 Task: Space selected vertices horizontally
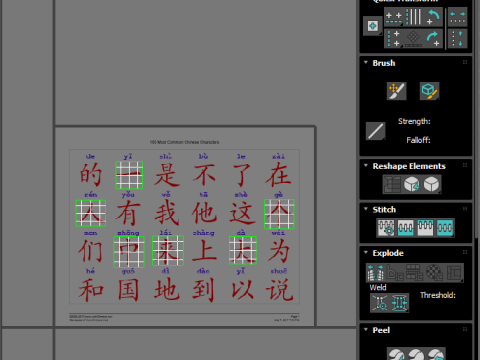tap(458, 17)
